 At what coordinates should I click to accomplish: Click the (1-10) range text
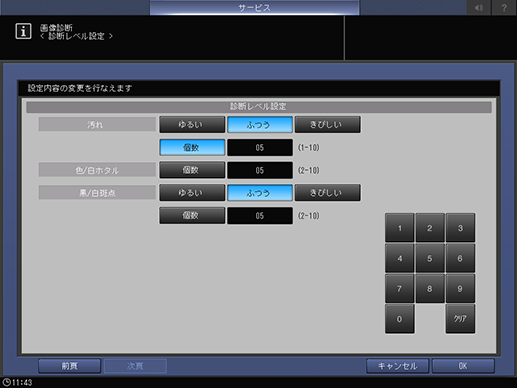pyautogui.click(x=309, y=147)
